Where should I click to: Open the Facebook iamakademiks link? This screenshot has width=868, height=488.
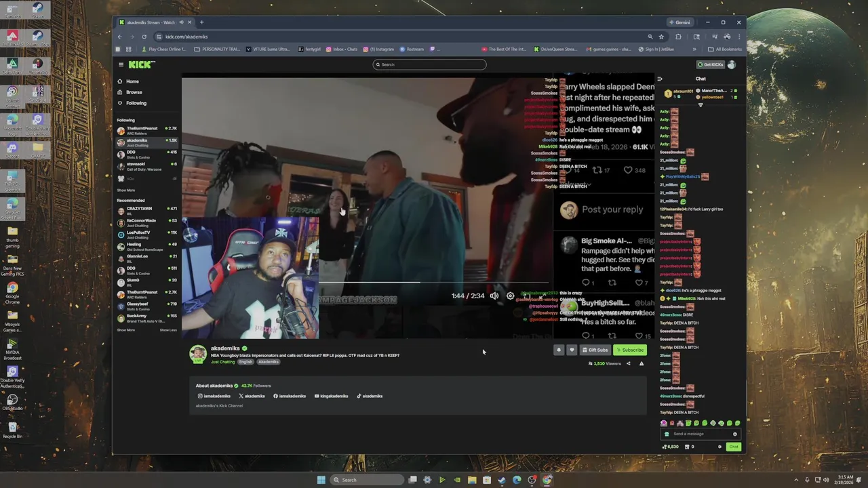pos(290,396)
